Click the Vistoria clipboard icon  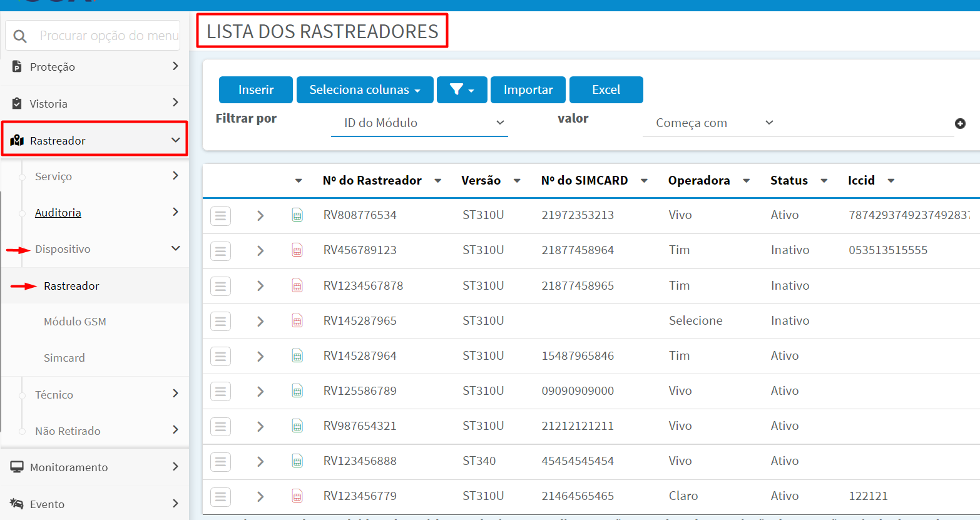(x=17, y=103)
